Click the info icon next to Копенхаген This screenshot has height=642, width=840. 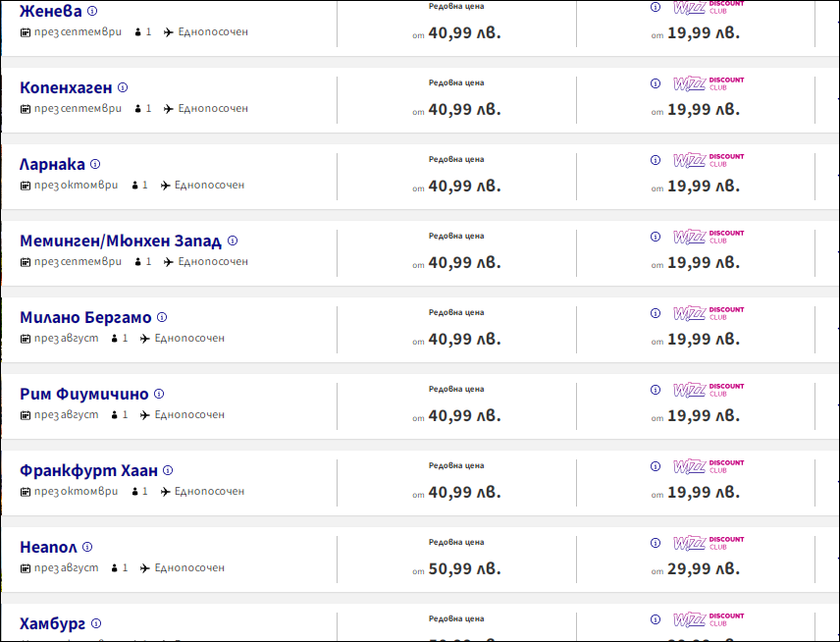[123, 87]
